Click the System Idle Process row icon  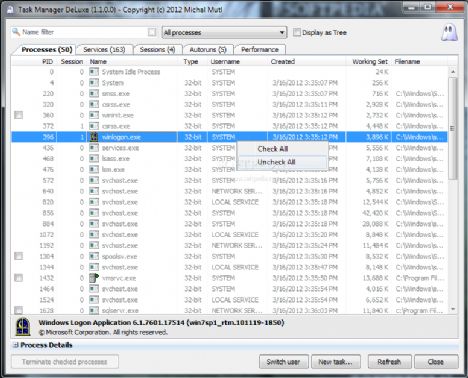tap(94, 72)
